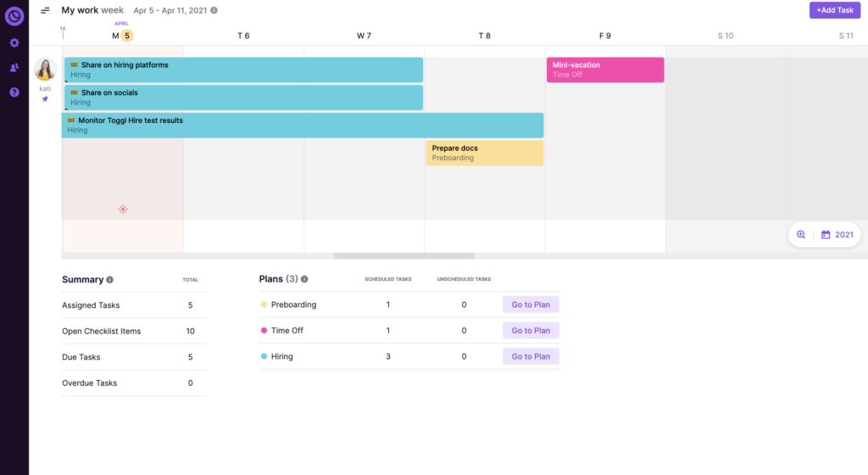
Task: Click the horizontal timeline scrollbar thumb
Action: click(x=403, y=255)
